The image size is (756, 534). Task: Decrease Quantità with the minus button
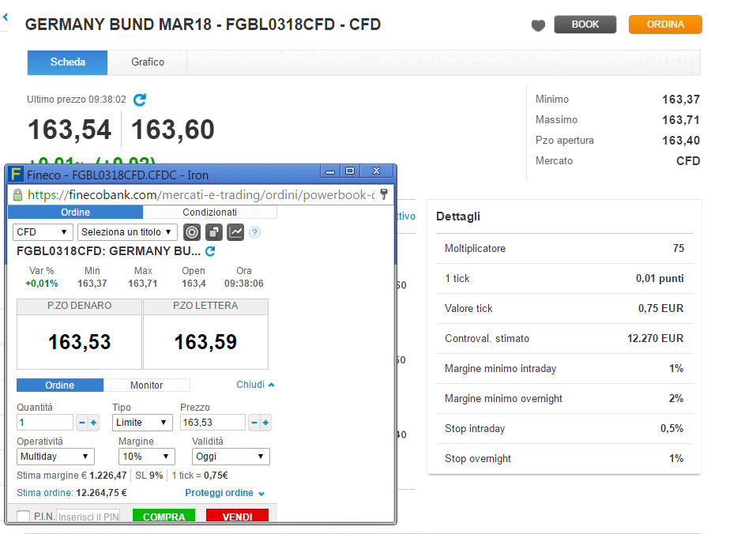82,423
